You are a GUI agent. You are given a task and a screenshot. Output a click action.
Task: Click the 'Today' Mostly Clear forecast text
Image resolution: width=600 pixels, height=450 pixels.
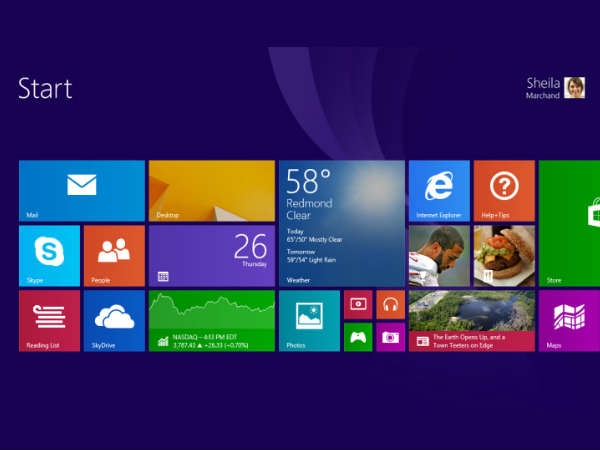(x=314, y=236)
